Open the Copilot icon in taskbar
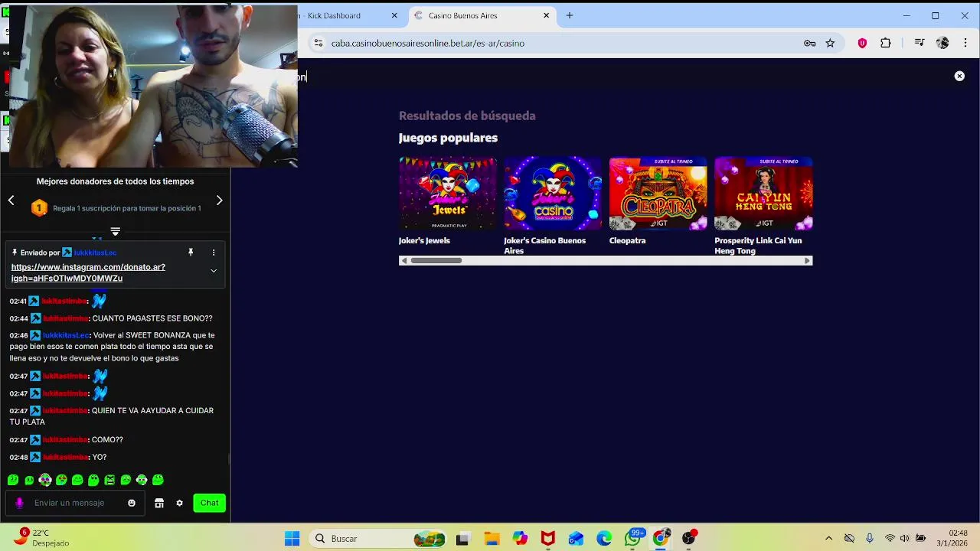Image resolution: width=980 pixels, height=551 pixels. (520, 539)
